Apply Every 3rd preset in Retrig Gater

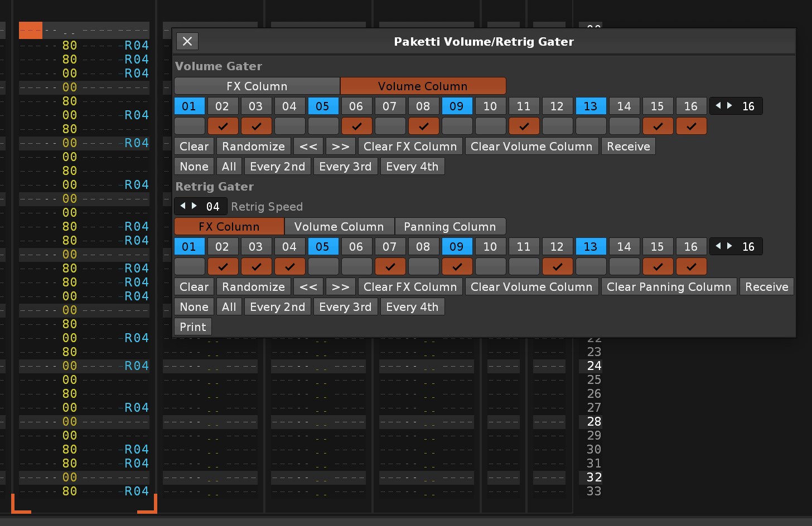coord(345,307)
